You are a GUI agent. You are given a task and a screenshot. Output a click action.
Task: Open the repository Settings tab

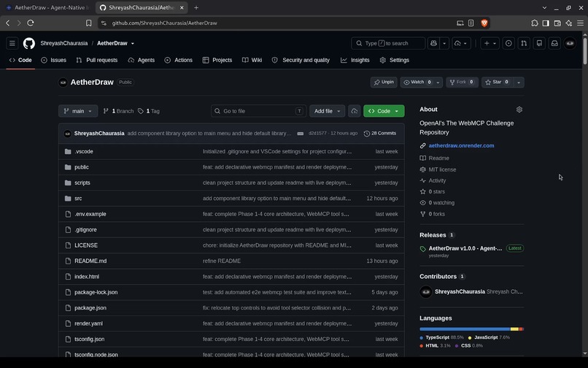pyautogui.click(x=395, y=60)
